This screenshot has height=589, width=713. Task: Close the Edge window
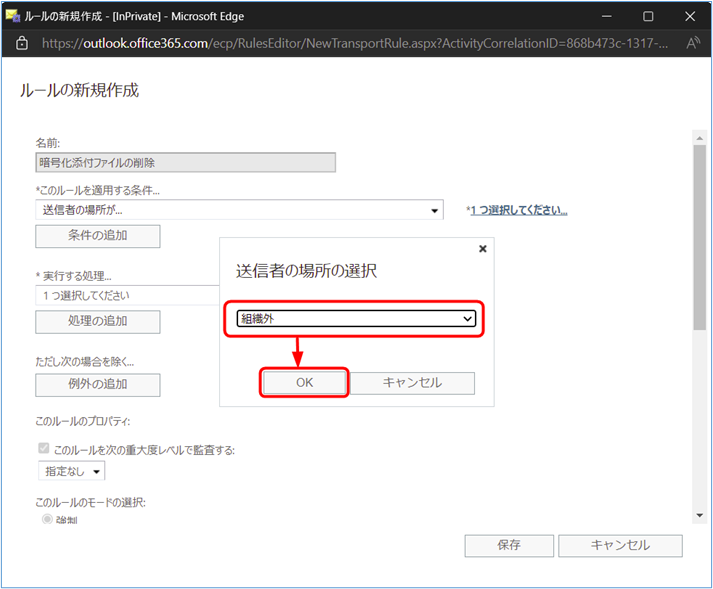(689, 16)
